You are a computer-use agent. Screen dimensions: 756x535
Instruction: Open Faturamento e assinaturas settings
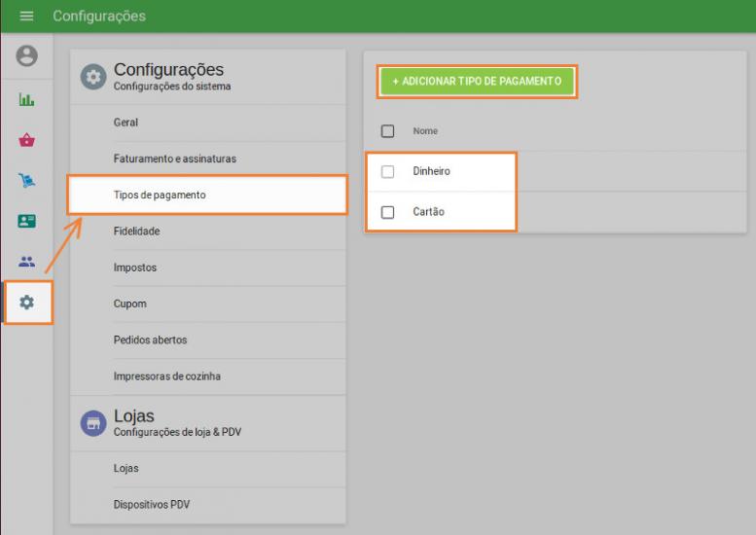tap(208, 159)
